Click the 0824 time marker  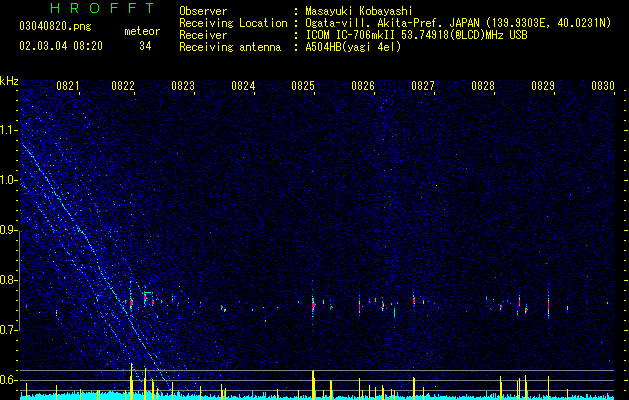tap(243, 86)
